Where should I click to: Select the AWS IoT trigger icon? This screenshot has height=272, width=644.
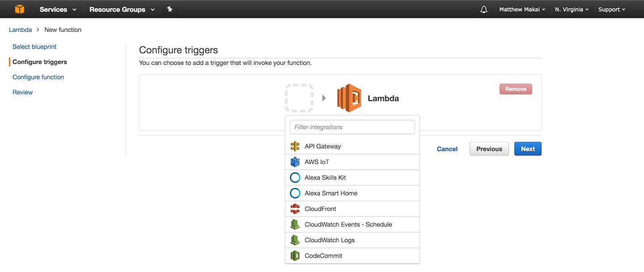pos(295,162)
